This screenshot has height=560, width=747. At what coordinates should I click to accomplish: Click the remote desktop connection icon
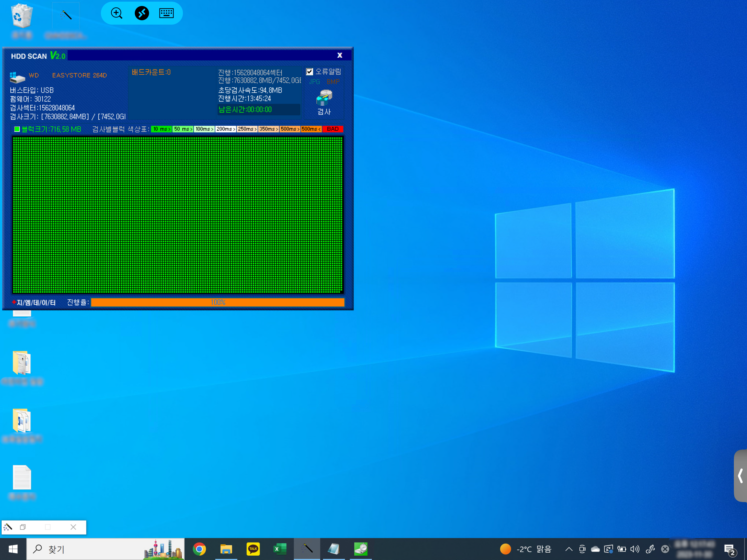pos(142,13)
